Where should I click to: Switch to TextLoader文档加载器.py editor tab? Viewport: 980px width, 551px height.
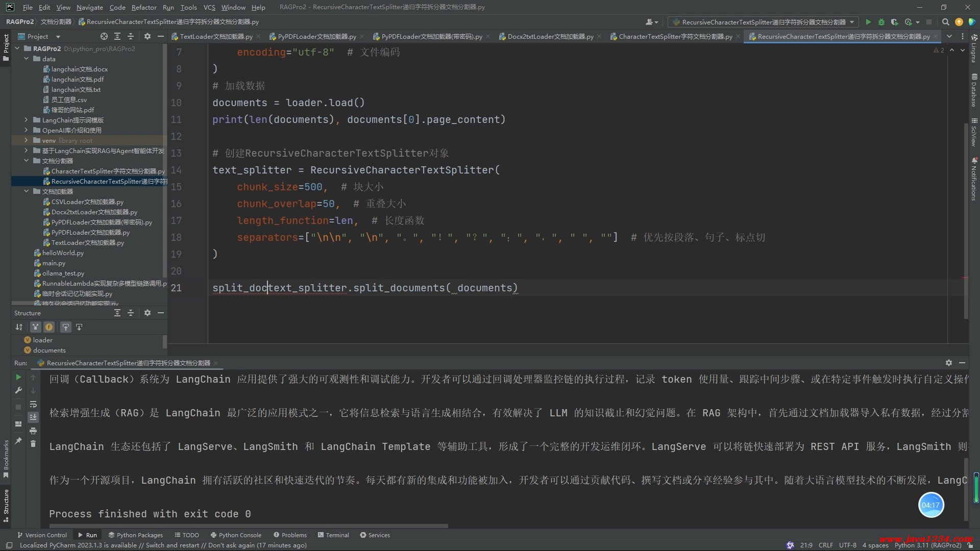click(x=215, y=36)
